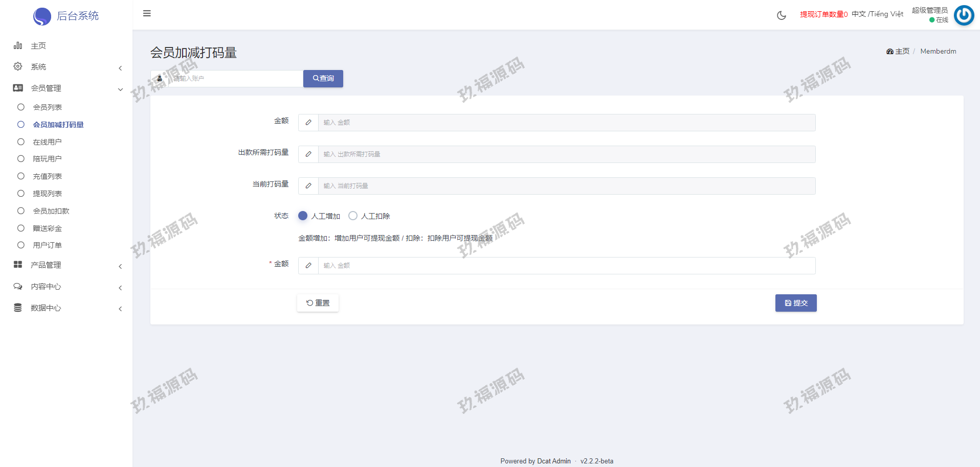This screenshot has width=980, height=467.
Task: Click the 重置 reset button
Action: point(318,303)
